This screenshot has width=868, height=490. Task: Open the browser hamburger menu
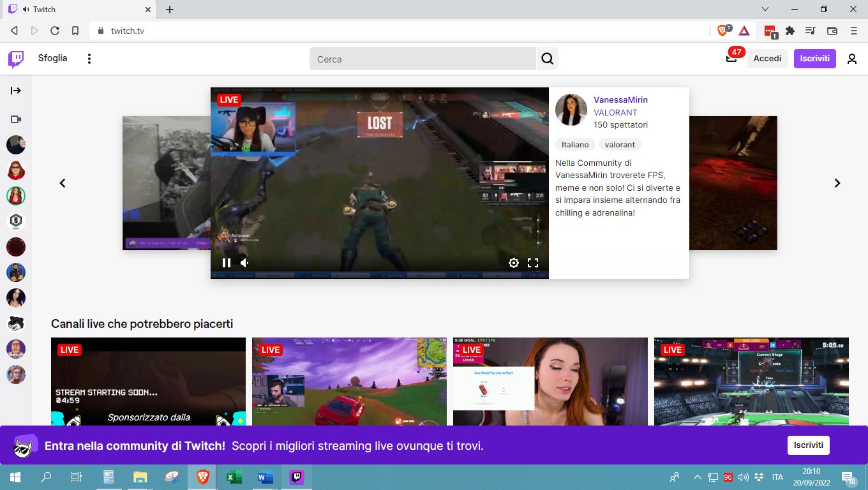pyautogui.click(x=854, y=31)
